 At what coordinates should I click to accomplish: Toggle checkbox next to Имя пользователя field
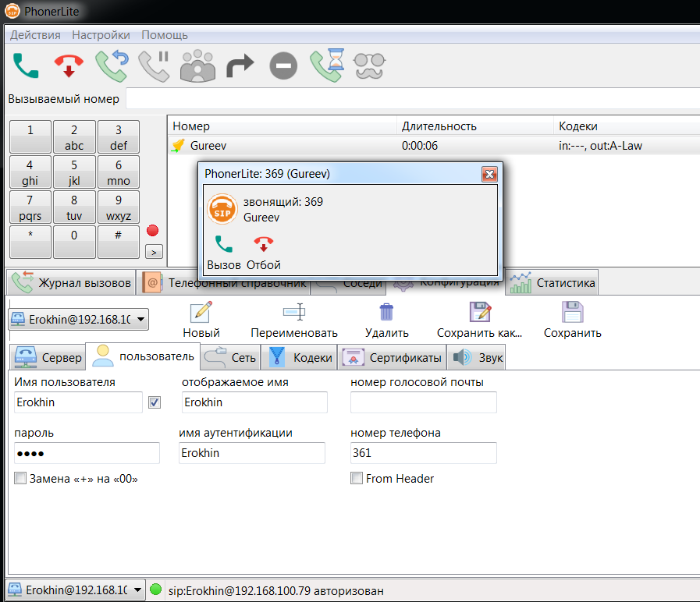[155, 402]
